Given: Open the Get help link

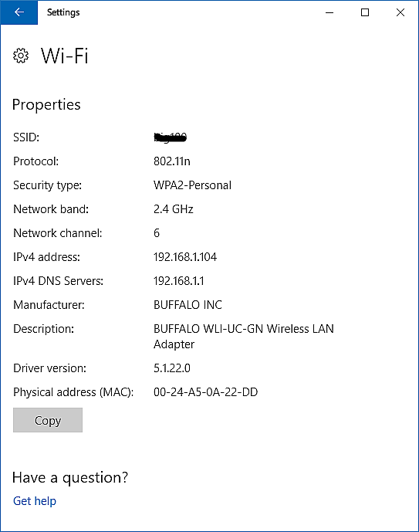Looking at the screenshot, I should (35, 501).
